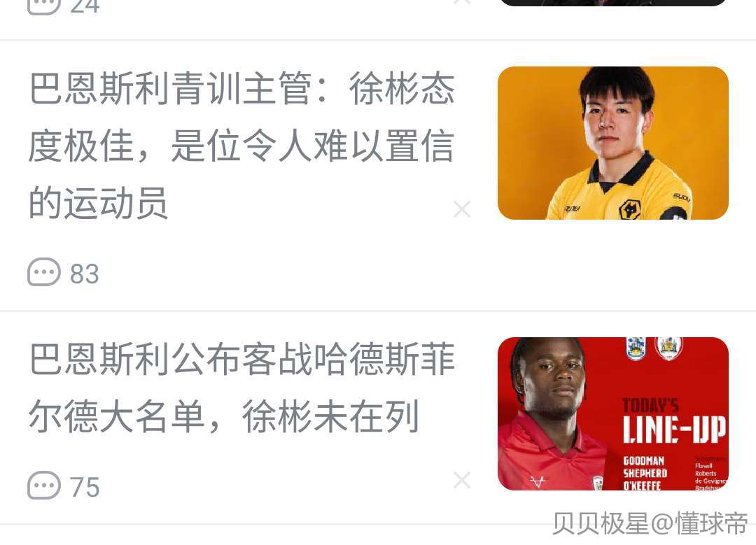Open the headline 巴恩斯利公布客战哈德斯菲尔德大名单
The height and width of the screenshot is (545, 756).
click(x=242, y=388)
